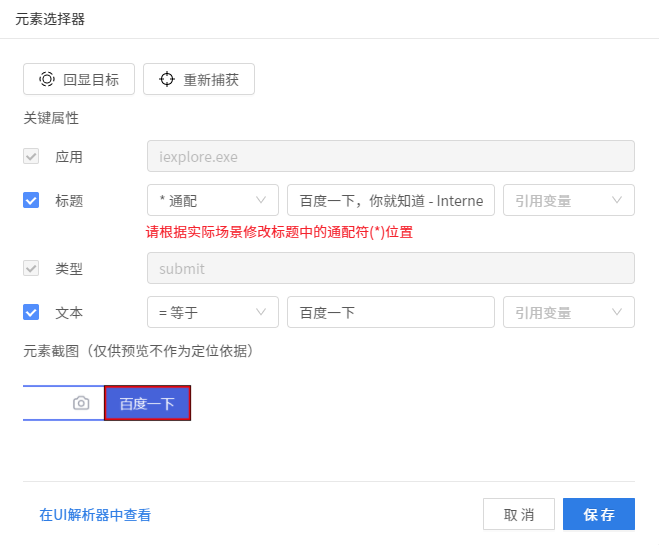Click the 标题 value input field
Screen dimensions: 659x545
390,200
